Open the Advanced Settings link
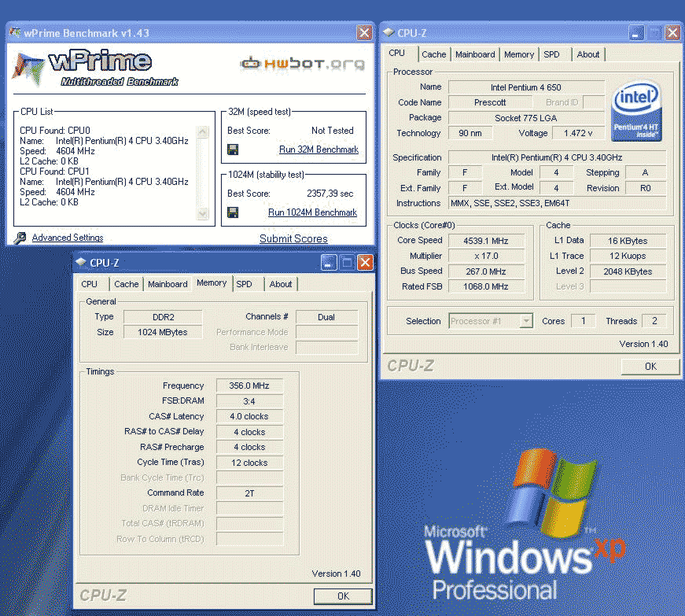This screenshot has width=685, height=616. point(68,238)
